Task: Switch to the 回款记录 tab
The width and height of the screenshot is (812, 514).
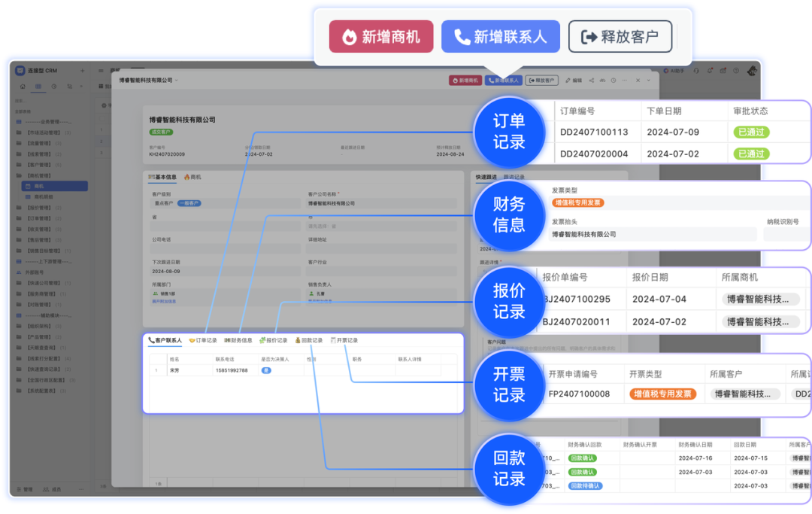Action: (x=308, y=340)
